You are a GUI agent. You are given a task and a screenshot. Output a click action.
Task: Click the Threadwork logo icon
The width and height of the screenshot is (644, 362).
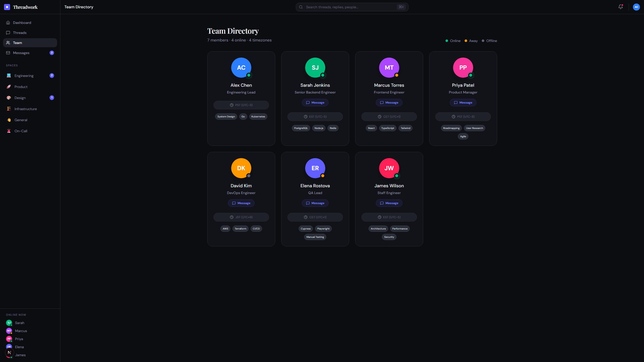7,7
